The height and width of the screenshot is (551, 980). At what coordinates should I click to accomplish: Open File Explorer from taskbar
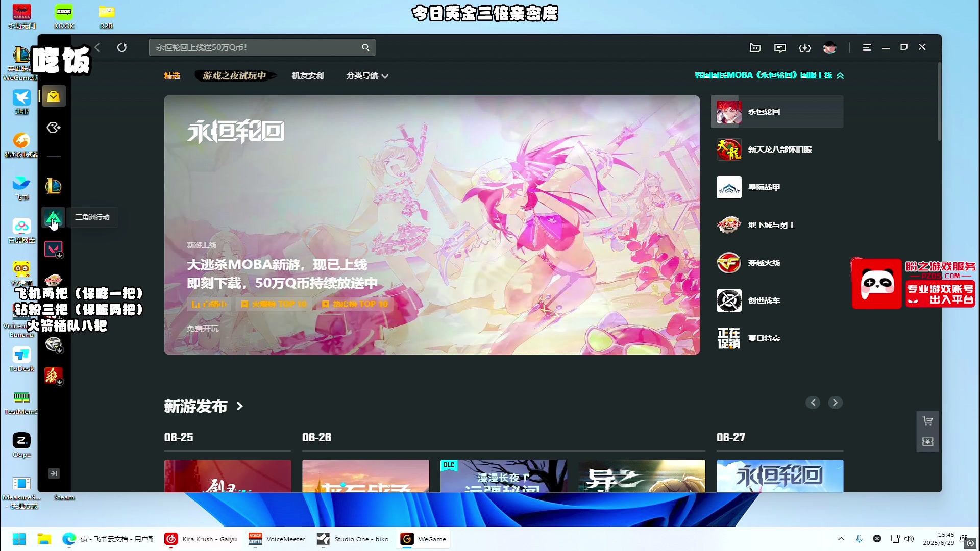point(44,539)
